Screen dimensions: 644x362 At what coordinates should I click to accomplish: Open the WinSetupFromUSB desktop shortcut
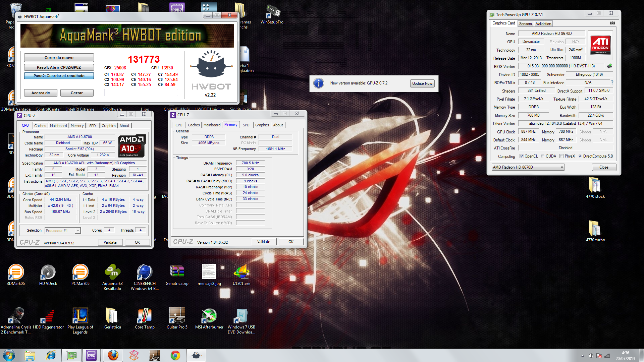(x=273, y=14)
